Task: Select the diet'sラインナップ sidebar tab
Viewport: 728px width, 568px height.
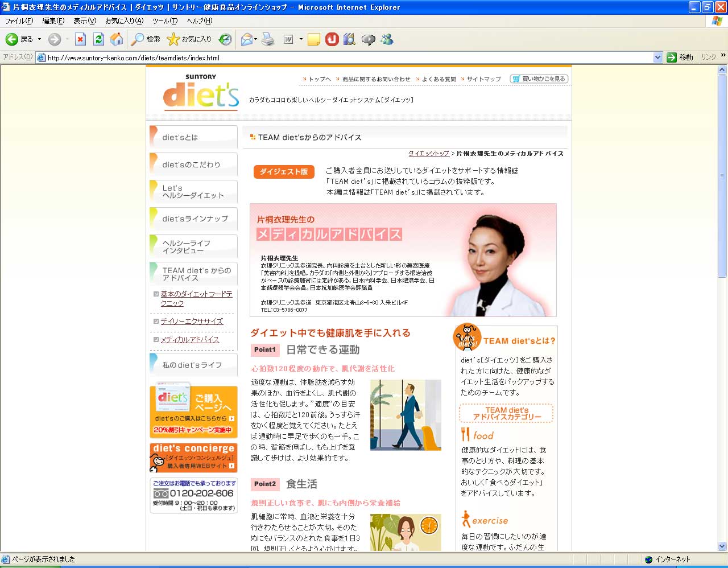Action: coord(194,219)
